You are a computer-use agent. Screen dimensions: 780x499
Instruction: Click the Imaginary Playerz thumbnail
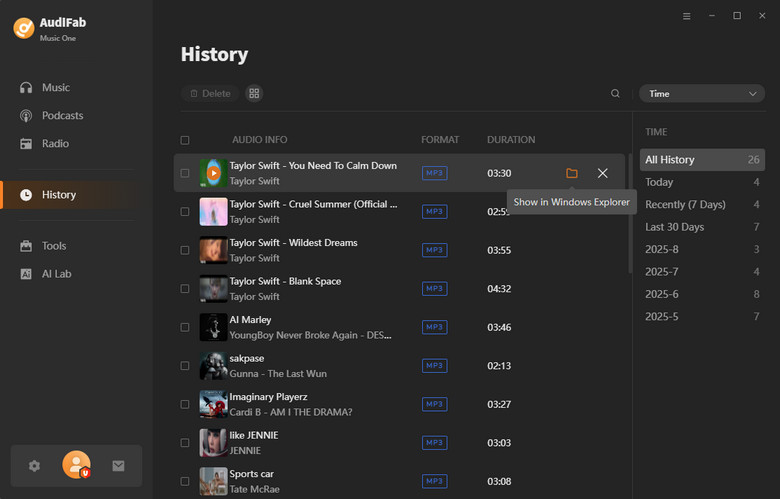(x=213, y=404)
